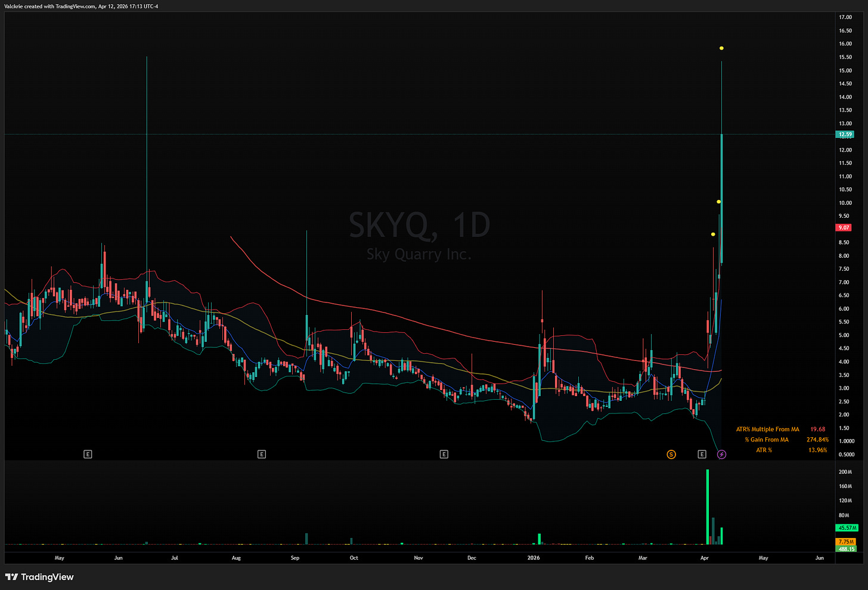Viewport: 868px width, 590px height.
Task: Click the header attribution text with TradingView.com
Action: click(x=82, y=6)
